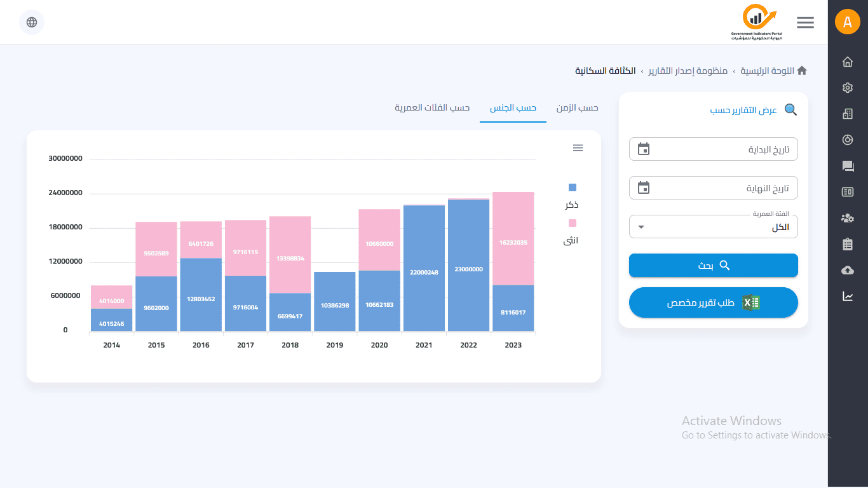Open the chart export menu icon

(x=578, y=148)
